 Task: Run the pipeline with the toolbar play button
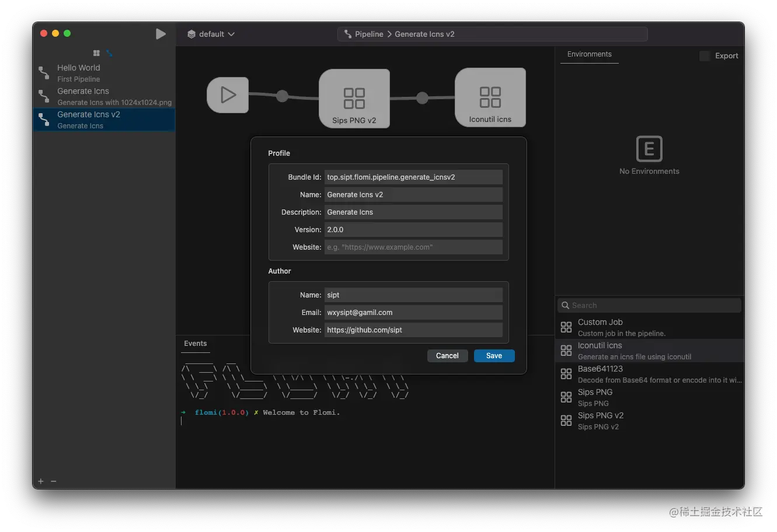point(161,34)
